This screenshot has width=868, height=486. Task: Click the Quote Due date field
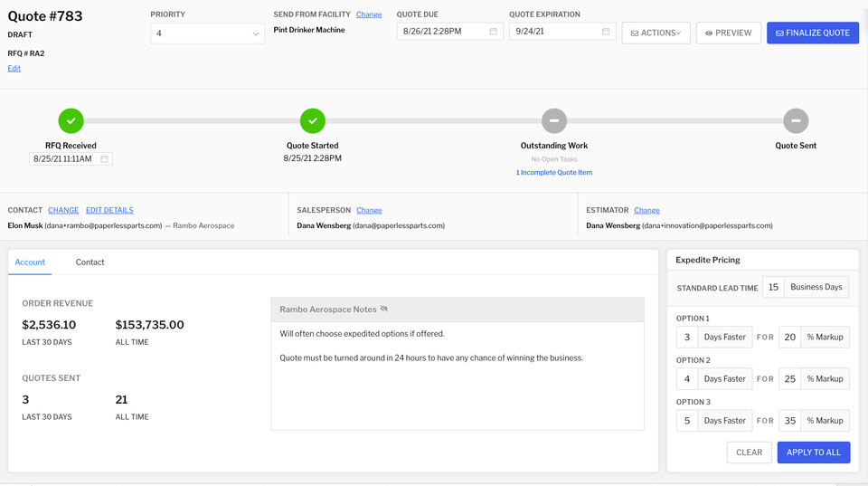(450, 32)
